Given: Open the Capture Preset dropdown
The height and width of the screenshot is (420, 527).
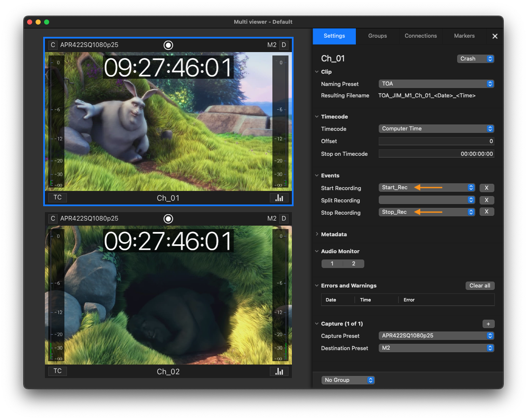Looking at the screenshot, I should (x=436, y=336).
